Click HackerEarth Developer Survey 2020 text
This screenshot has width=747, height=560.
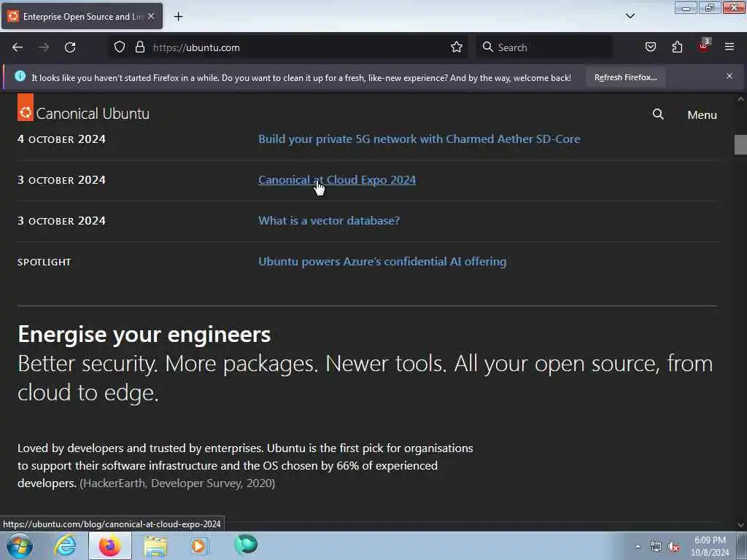click(x=177, y=483)
